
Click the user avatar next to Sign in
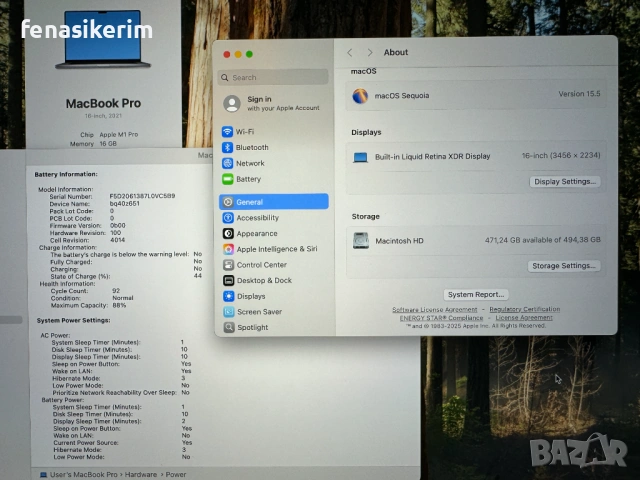[x=232, y=104]
